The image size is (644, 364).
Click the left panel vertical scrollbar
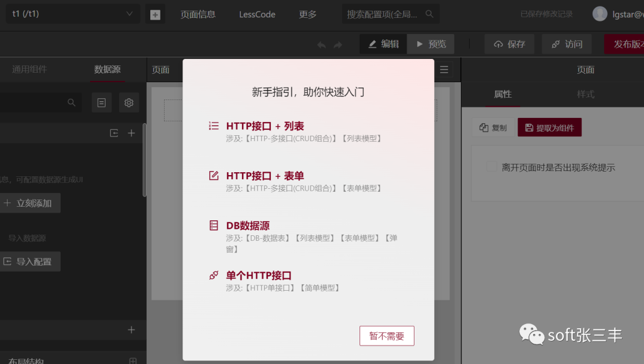(x=144, y=161)
